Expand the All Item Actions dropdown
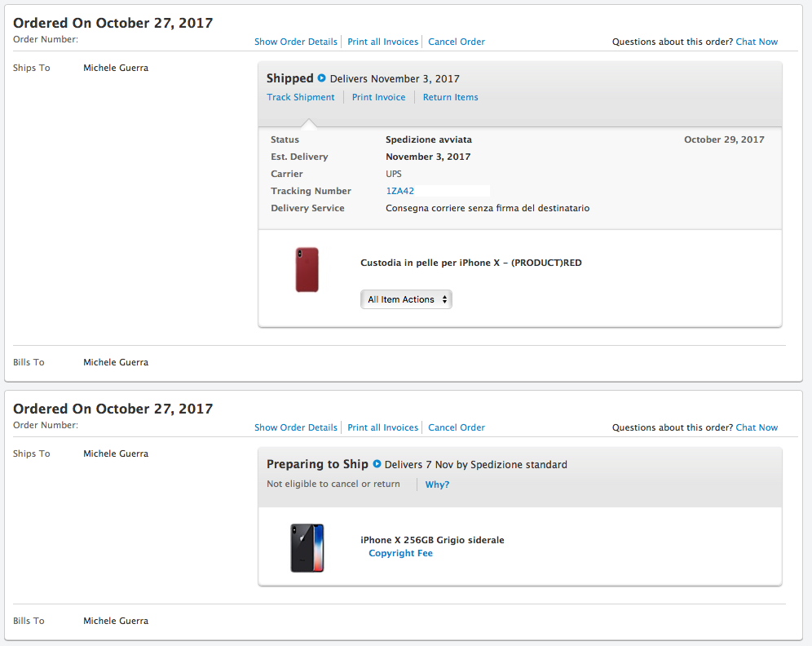Viewport: 812px width, 646px height. point(406,299)
